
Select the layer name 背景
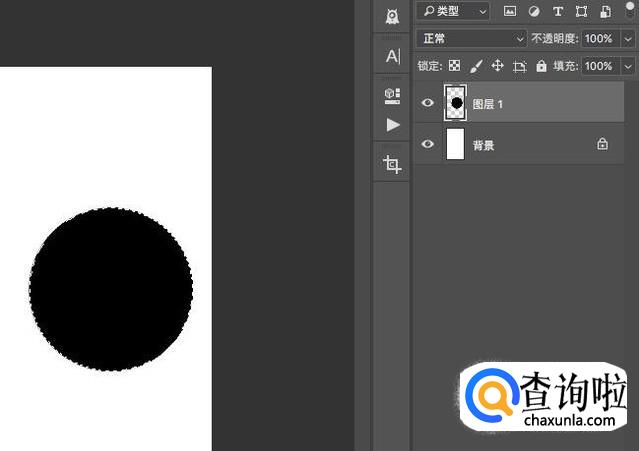pyautogui.click(x=483, y=145)
